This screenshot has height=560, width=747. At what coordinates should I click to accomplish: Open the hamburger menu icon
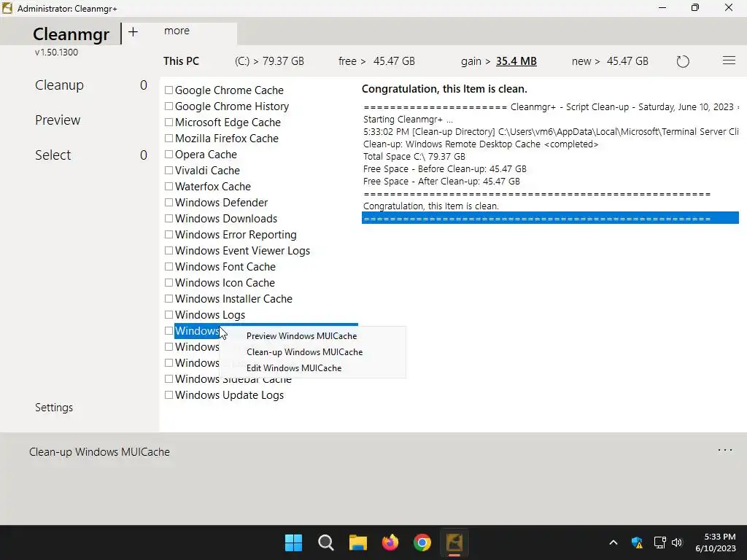coord(729,61)
